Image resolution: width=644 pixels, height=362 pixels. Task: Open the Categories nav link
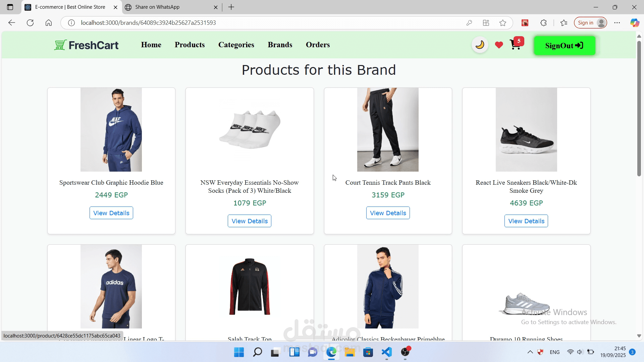[x=236, y=45]
